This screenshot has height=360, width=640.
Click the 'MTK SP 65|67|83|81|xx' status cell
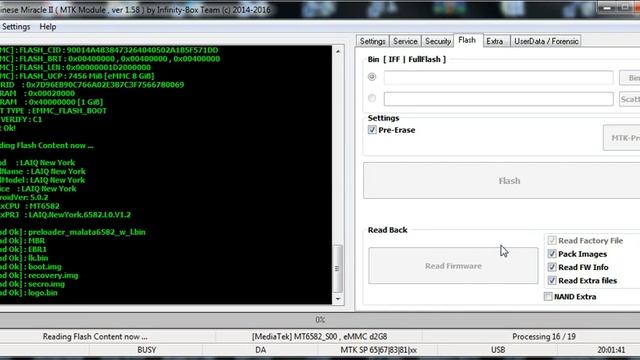[x=379, y=350]
